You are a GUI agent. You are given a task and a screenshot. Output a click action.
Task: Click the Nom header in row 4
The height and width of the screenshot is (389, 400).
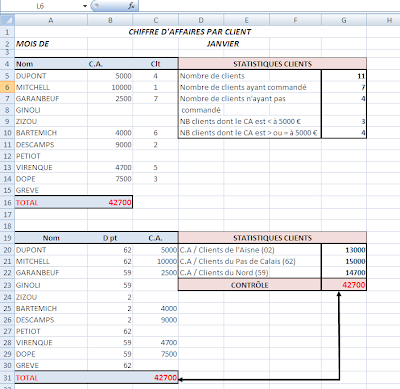click(x=24, y=64)
